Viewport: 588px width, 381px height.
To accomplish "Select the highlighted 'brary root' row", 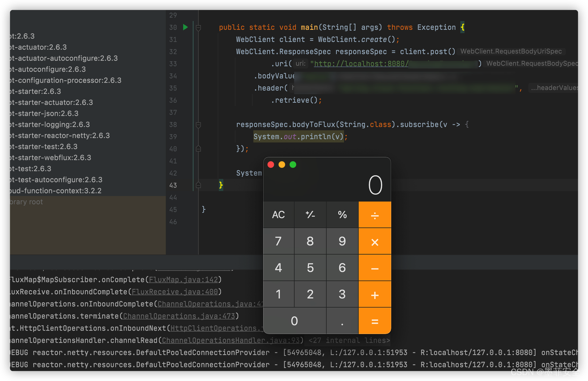I will (x=88, y=202).
